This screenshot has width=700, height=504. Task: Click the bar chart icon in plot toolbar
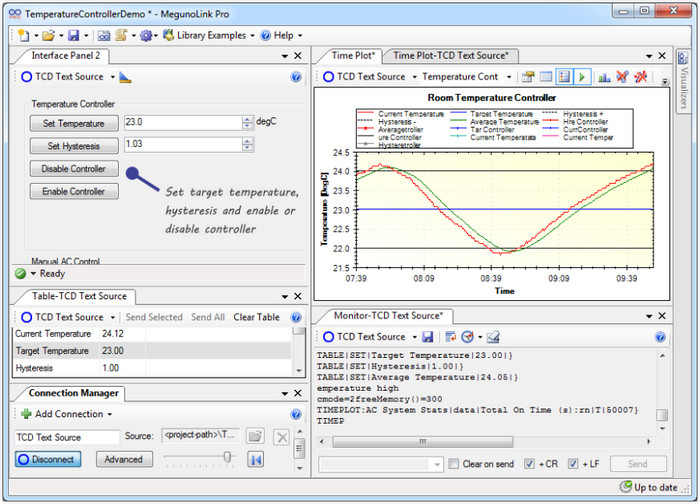604,77
